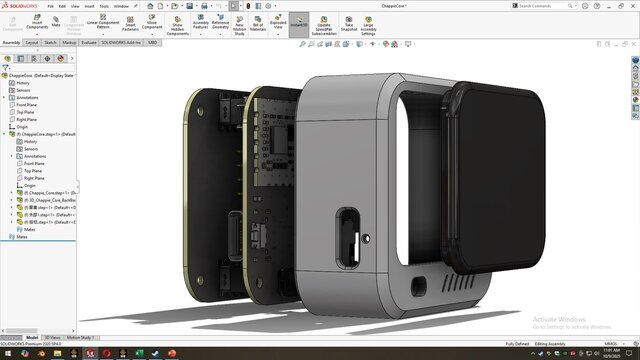
Task: Open the DimXpertManager tab
Action: point(47,59)
